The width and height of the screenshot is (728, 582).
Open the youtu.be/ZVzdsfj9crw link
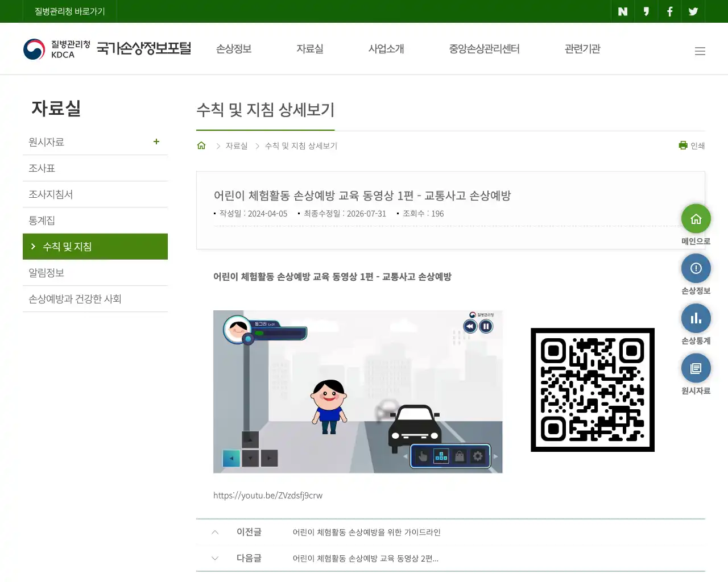tap(268, 496)
